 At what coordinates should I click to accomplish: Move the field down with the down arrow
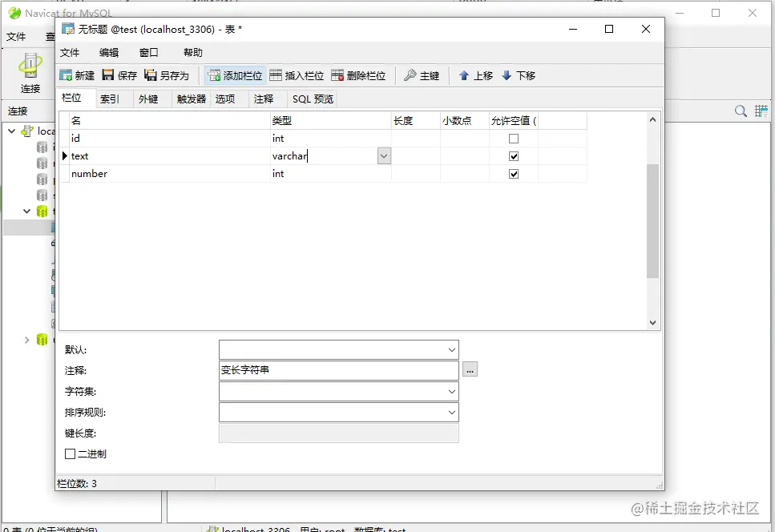tap(519, 75)
